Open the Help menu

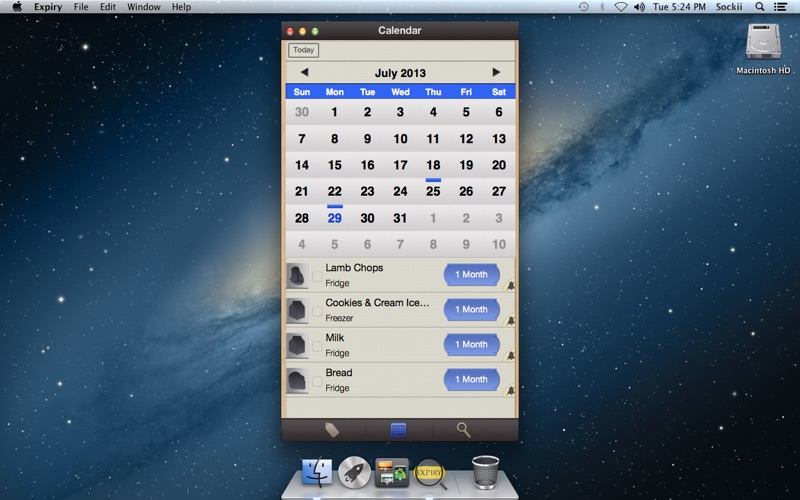click(x=181, y=7)
